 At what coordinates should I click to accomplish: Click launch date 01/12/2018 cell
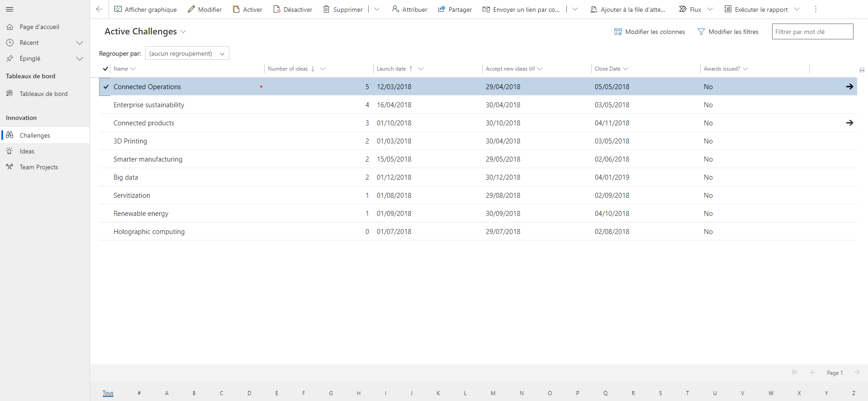394,177
